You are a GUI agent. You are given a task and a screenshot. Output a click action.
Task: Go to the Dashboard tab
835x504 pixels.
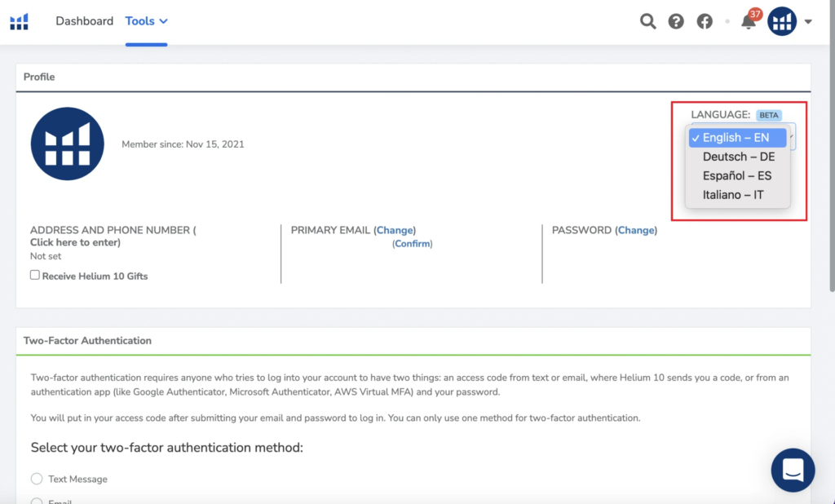(84, 21)
